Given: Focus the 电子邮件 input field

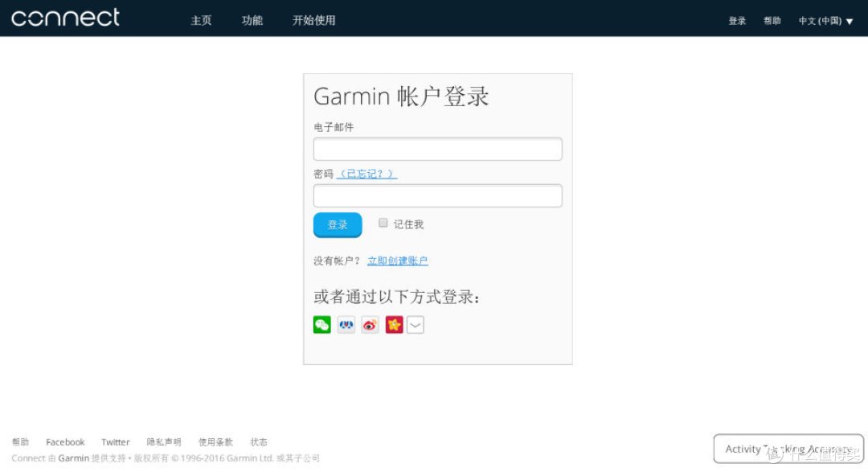Looking at the screenshot, I should tap(438, 149).
